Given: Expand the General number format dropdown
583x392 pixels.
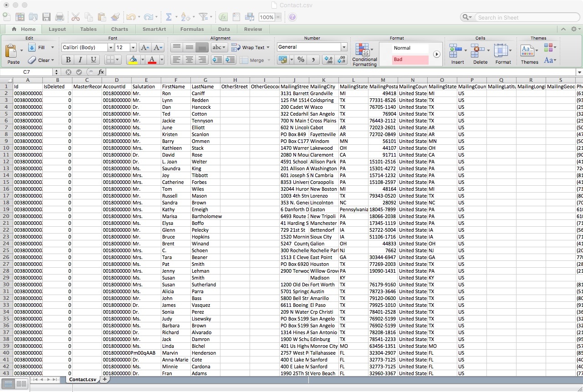Looking at the screenshot, I should [344, 47].
